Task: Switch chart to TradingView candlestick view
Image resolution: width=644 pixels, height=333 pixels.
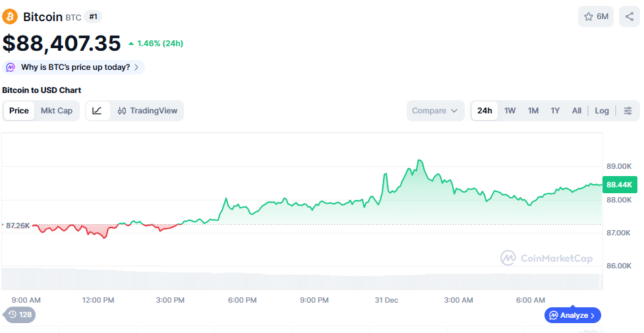Action: coord(148,111)
